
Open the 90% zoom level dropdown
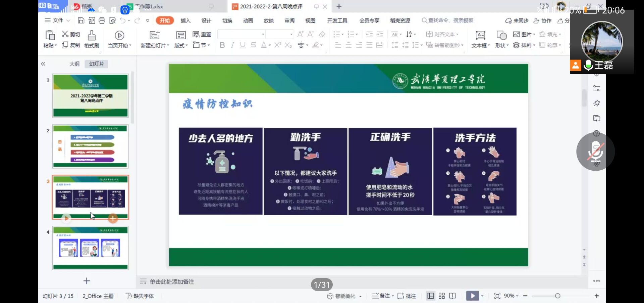click(x=511, y=296)
